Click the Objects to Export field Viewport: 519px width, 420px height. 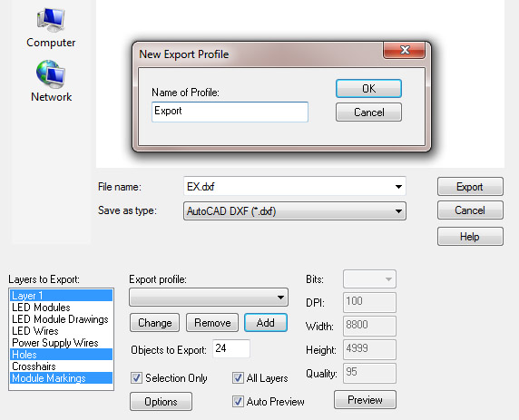231,348
